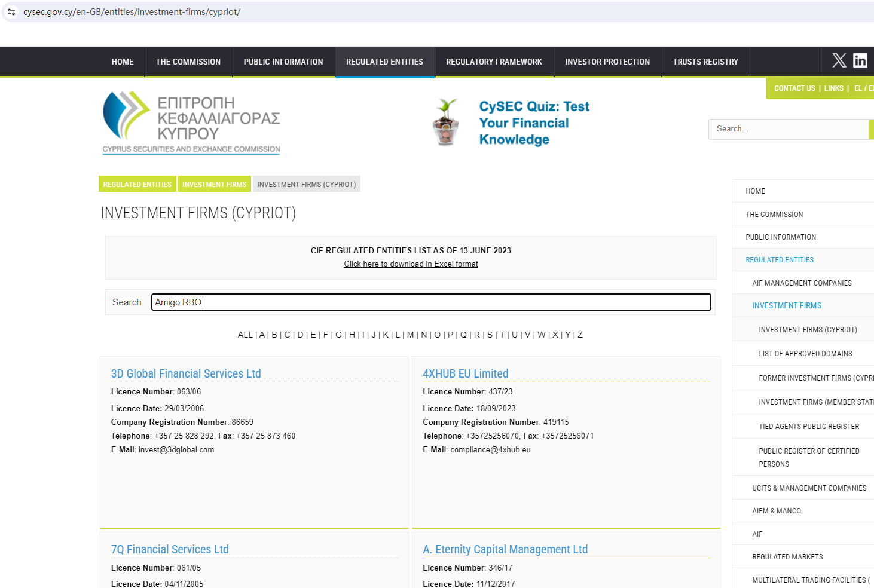Open 4XHUB EU Limited entry

click(465, 374)
